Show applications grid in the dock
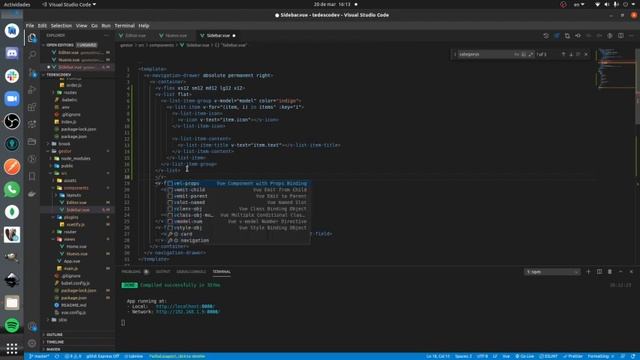Screen dimensions: 640x360 pyautogui.click(x=12, y=348)
